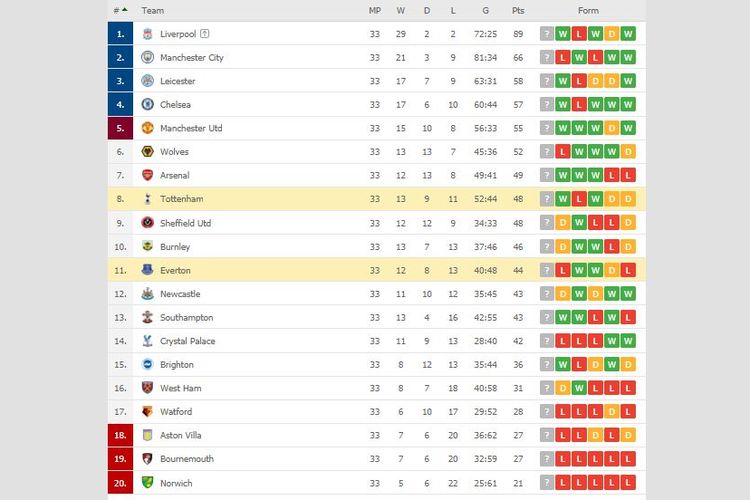Sort the table by MP column header

[375, 10]
